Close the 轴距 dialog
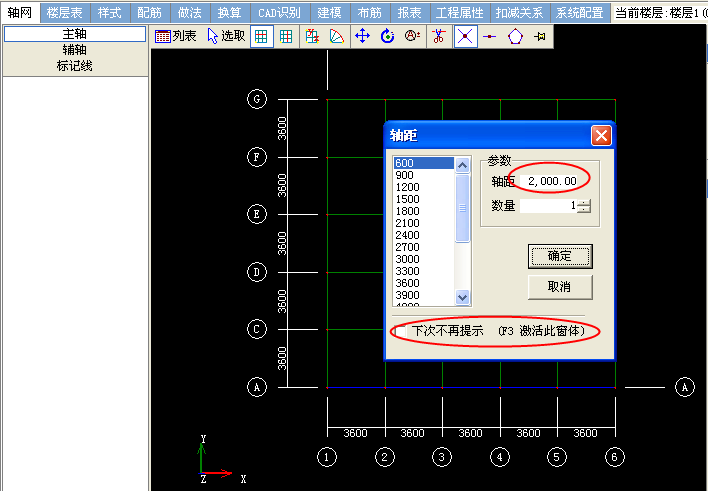 tap(601, 136)
